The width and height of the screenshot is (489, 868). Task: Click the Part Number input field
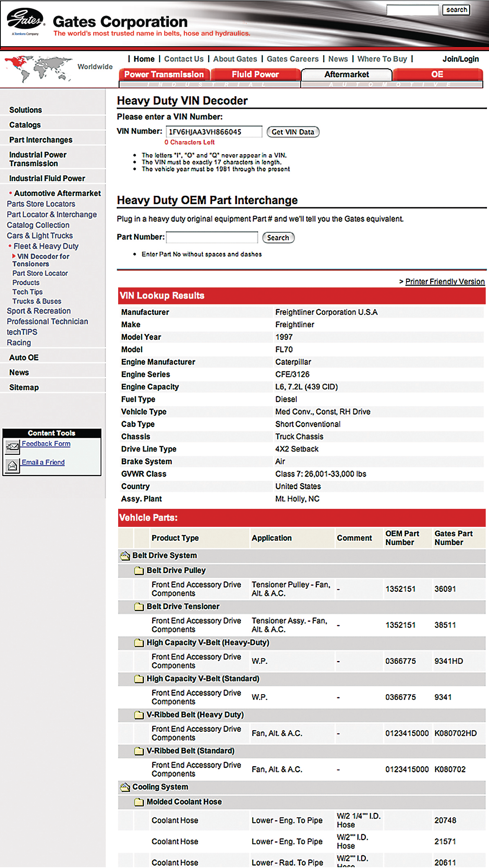point(212,237)
